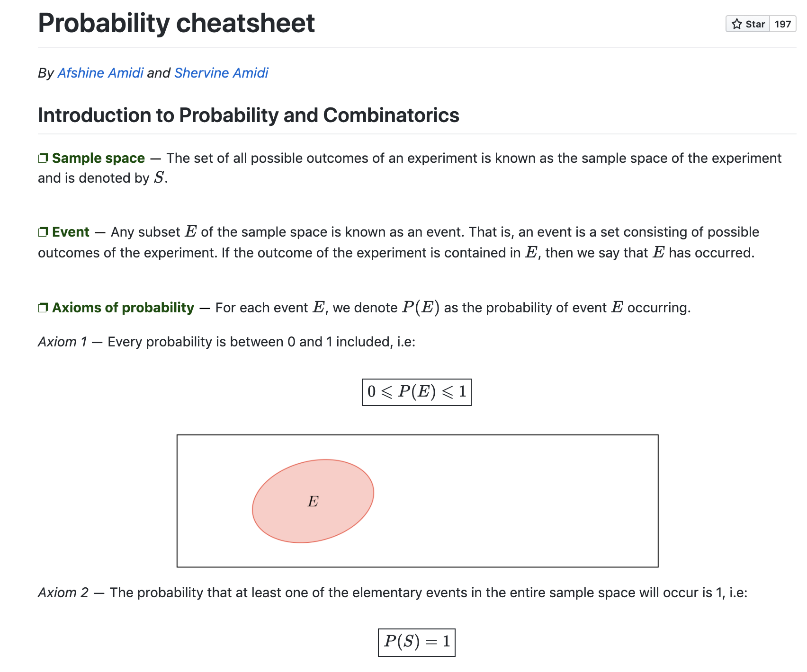Click the Axiom 1 italic label
The height and width of the screenshot is (672, 807).
coord(63,342)
